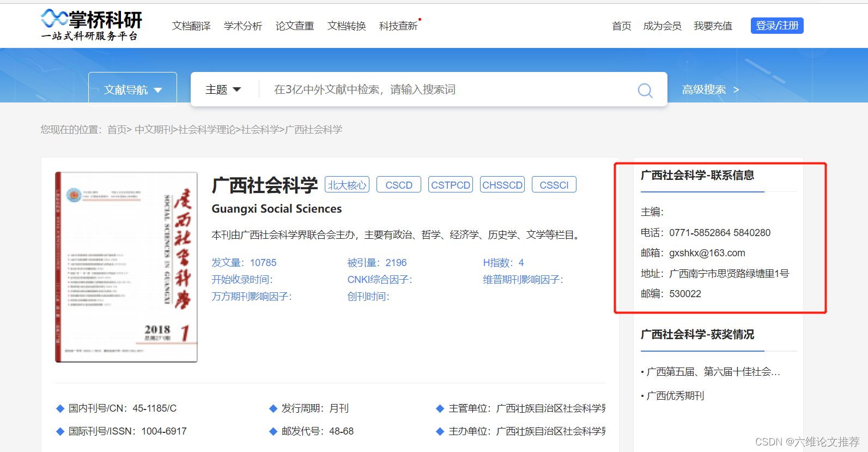Screen dimensions: 868x452
Task: Open 论文查重 in top navigation
Action: [x=295, y=26]
